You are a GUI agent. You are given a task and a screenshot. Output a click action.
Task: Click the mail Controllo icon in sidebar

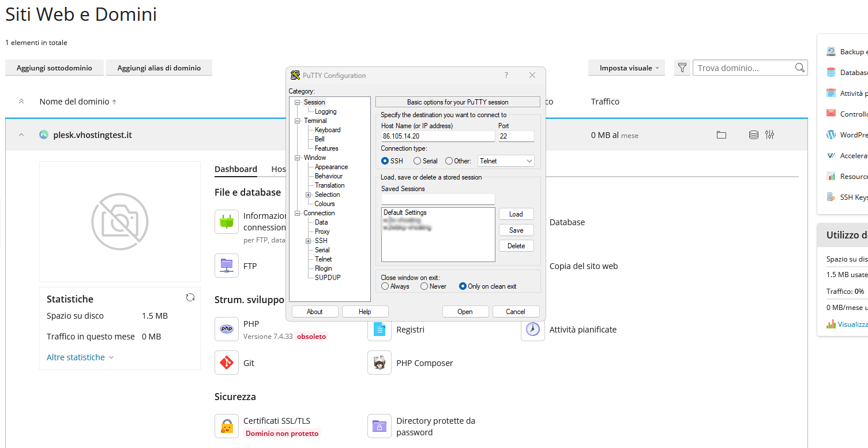831,114
